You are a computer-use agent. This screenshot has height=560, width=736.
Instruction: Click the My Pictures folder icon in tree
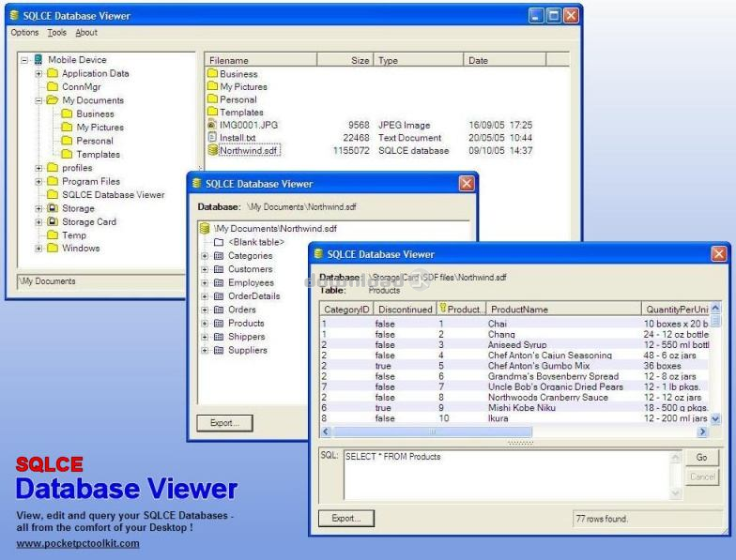pyautogui.click(x=67, y=128)
